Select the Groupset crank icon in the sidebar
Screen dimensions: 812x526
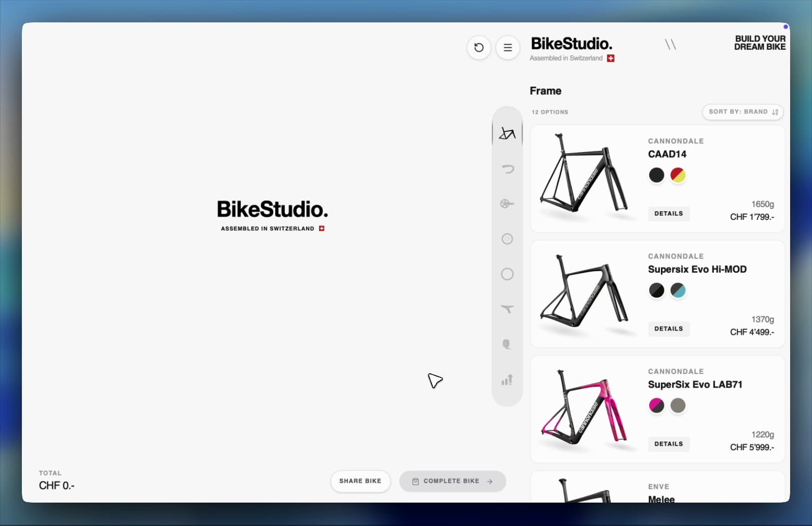coord(507,204)
